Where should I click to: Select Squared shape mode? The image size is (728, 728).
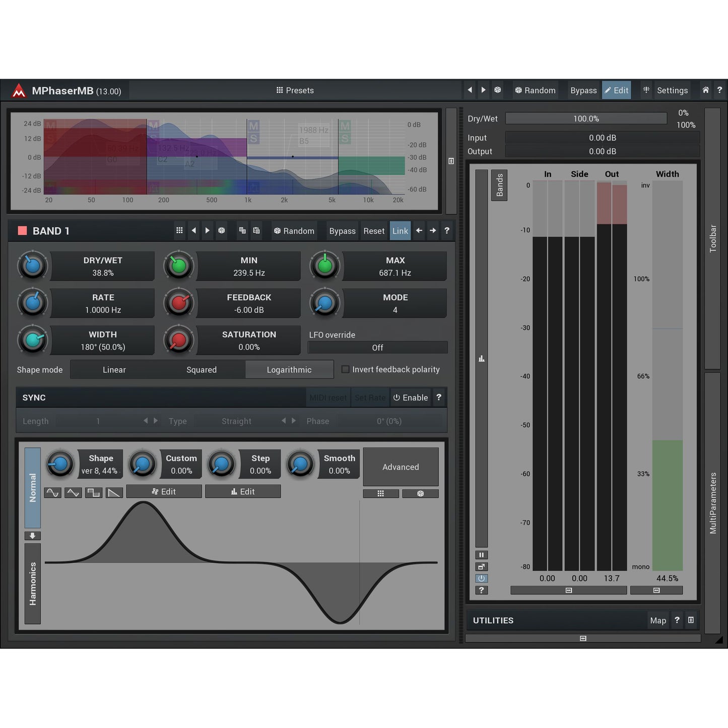(x=202, y=370)
